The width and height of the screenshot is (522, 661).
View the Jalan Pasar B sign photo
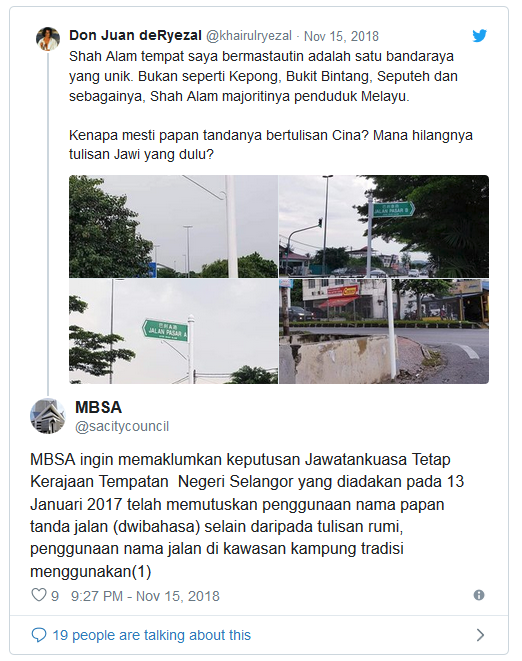384,226
